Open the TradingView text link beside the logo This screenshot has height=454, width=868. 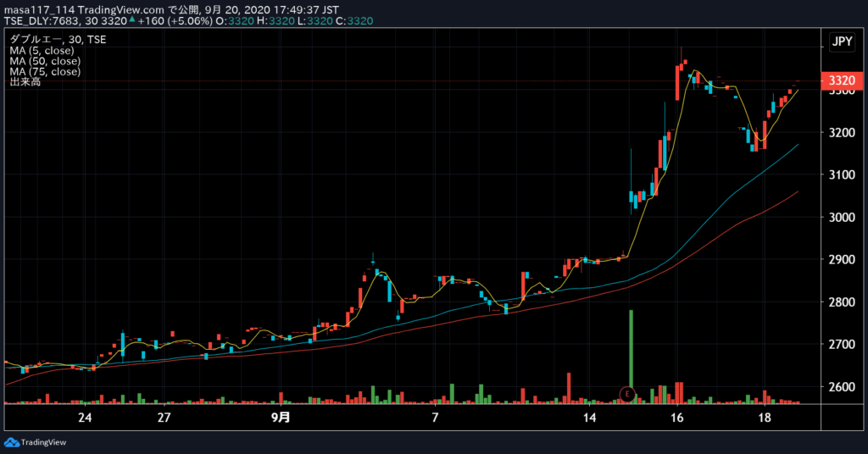pos(44,442)
